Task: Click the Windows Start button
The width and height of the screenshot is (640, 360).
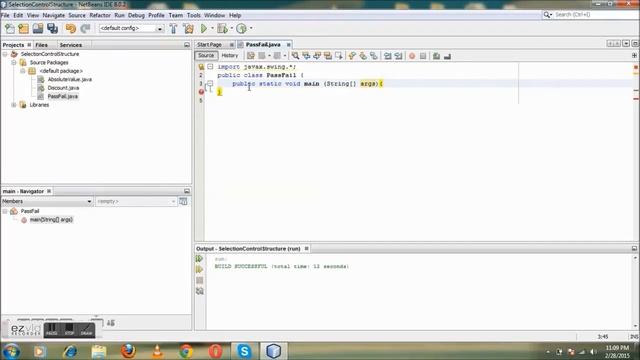Action: coord(11,351)
